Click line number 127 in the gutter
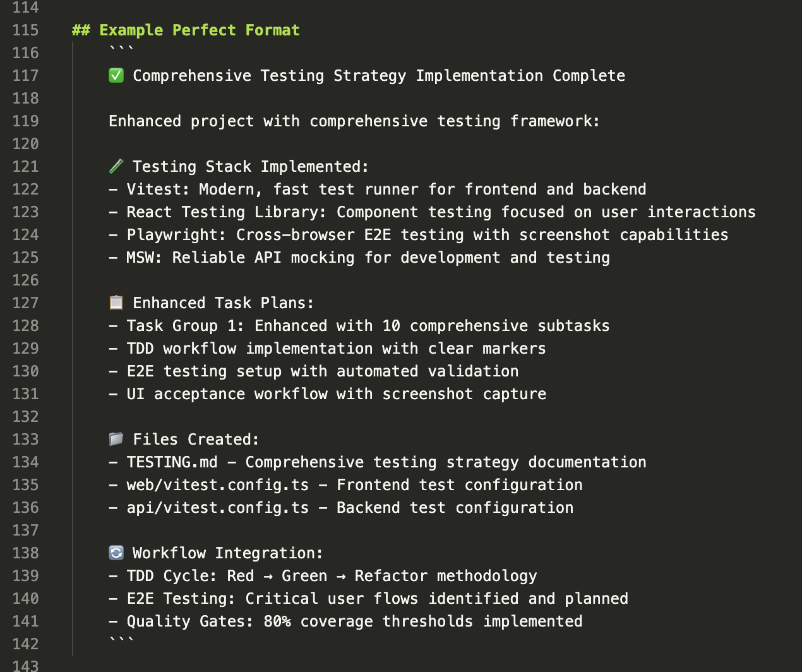 [x=25, y=303]
